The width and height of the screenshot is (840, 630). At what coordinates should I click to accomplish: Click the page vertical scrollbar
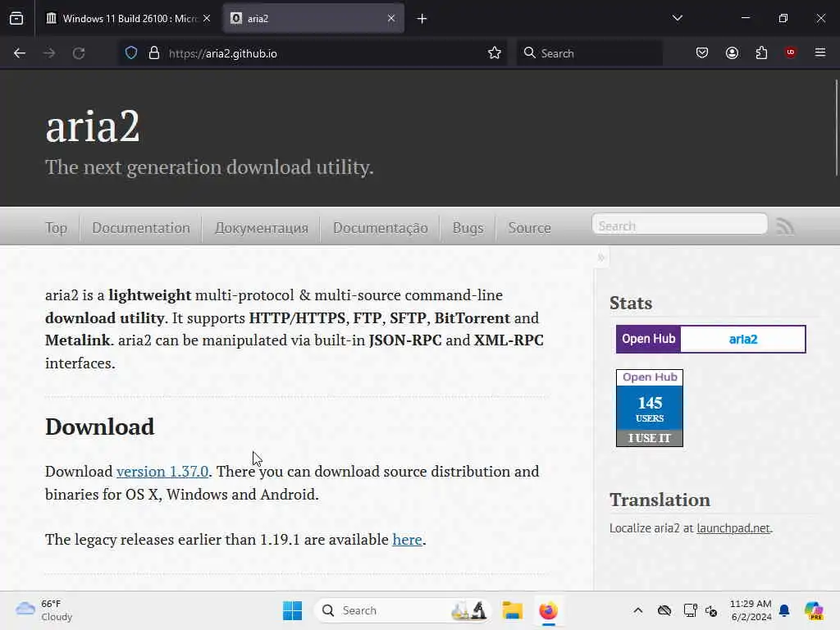tap(836, 127)
